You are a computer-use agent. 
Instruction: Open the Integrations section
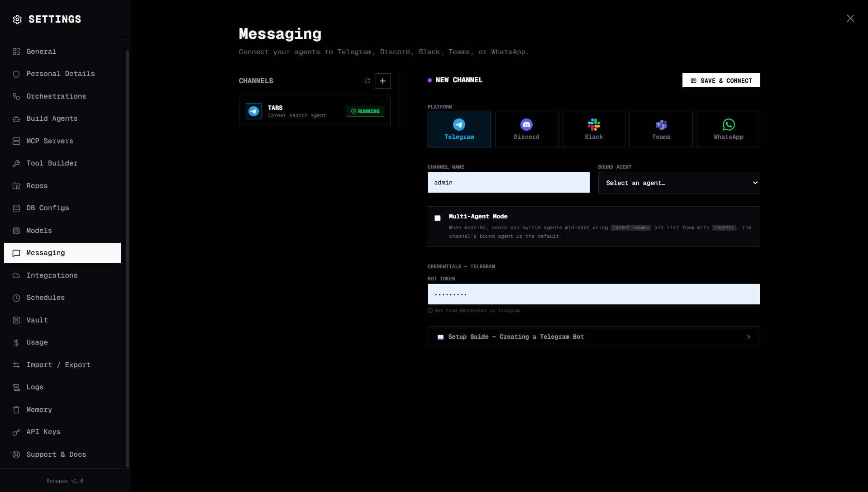(62, 275)
